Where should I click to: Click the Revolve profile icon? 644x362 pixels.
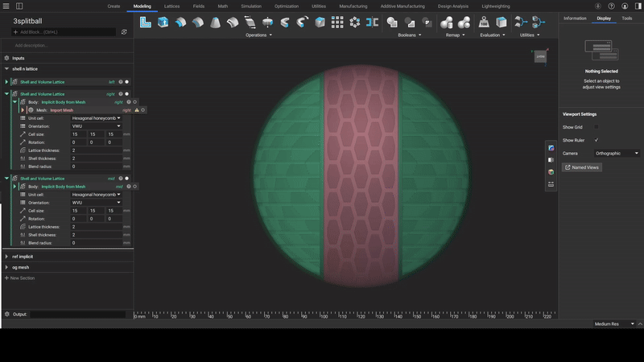pos(303,23)
